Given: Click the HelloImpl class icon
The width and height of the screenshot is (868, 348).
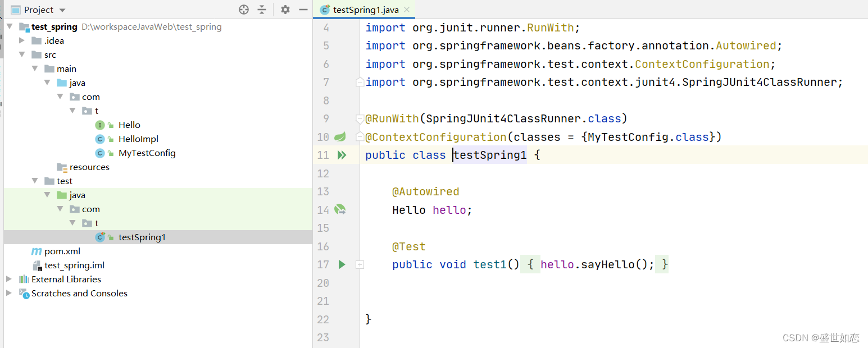Looking at the screenshot, I should coord(100,139).
